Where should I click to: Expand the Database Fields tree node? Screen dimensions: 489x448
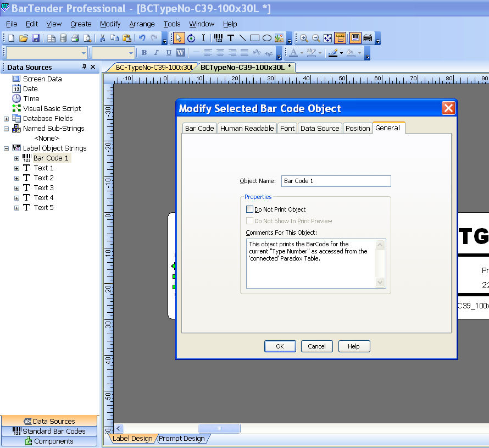6,119
